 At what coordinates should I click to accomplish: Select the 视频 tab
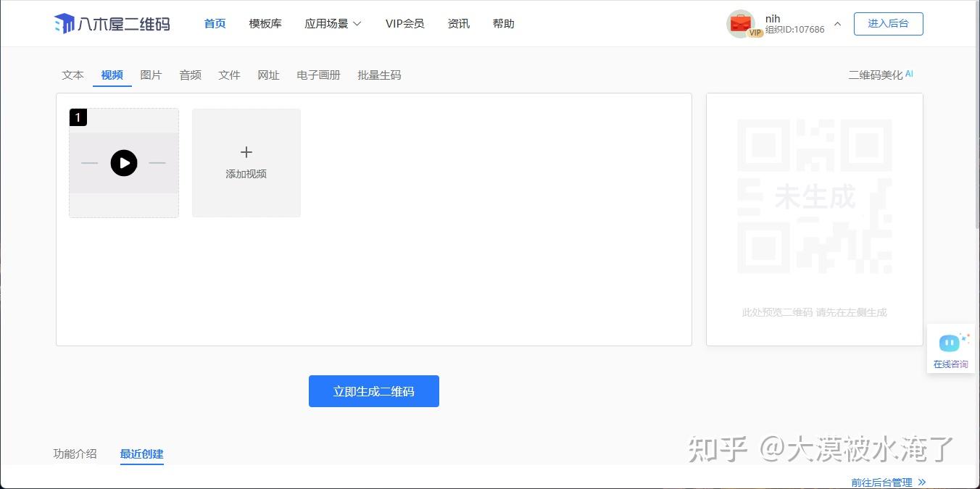tap(112, 75)
